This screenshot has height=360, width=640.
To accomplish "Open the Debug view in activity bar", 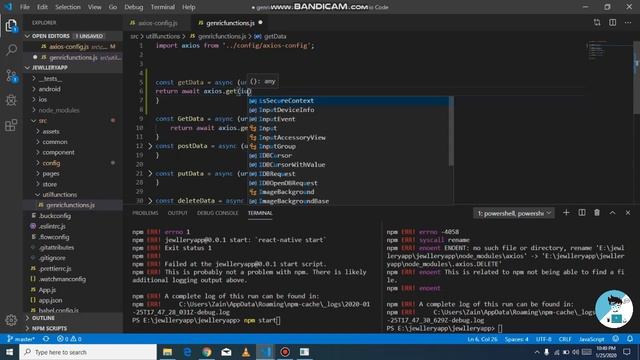I will coord(11,100).
